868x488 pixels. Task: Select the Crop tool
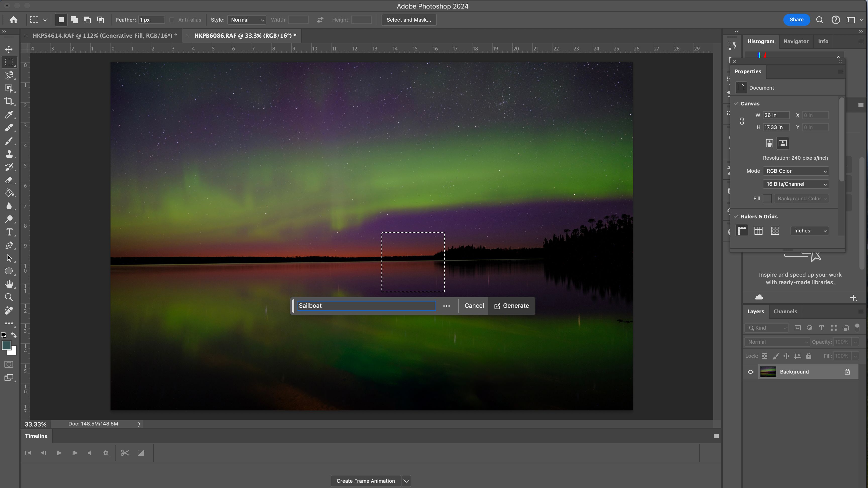9,101
